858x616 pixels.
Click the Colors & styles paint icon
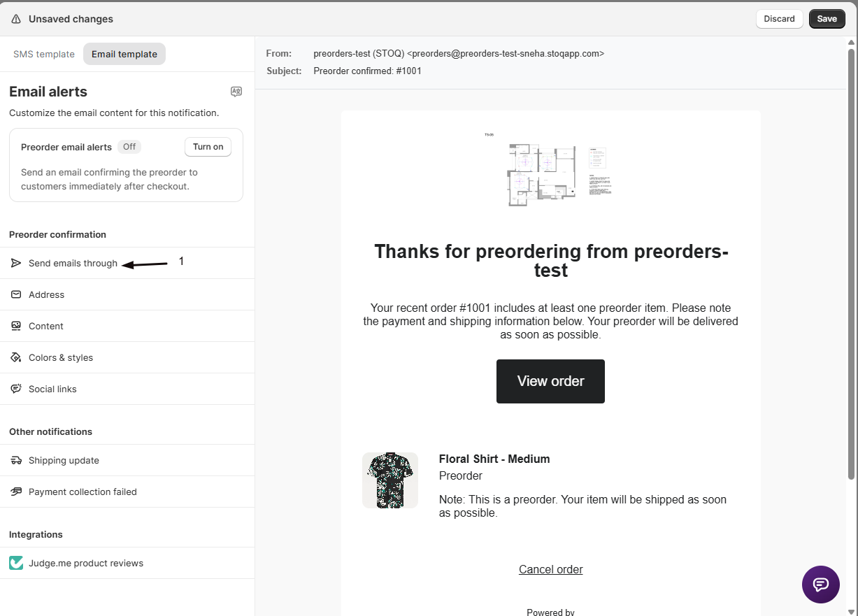tap(16, 357)
